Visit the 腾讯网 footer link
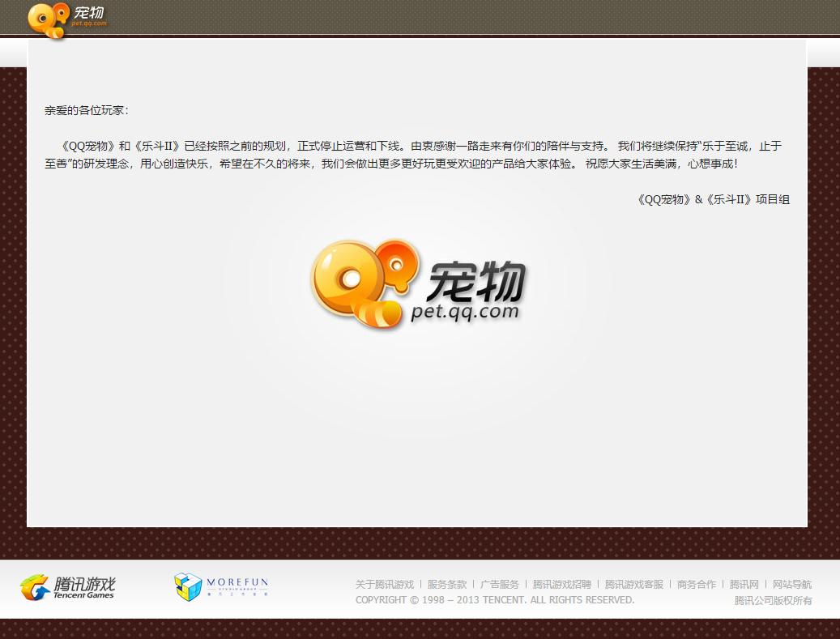The width and height of the screenshot is (840, 639). 744,585
